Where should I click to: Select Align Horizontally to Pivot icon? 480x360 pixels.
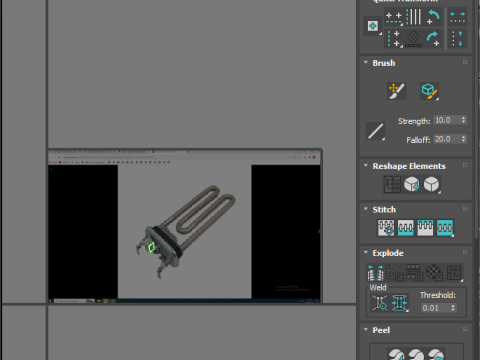[394, 18]
